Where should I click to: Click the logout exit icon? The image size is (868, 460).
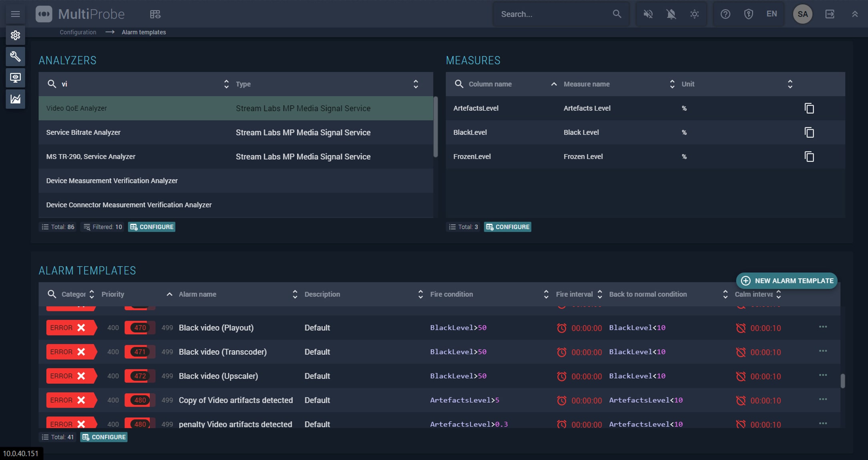[830, 14]
